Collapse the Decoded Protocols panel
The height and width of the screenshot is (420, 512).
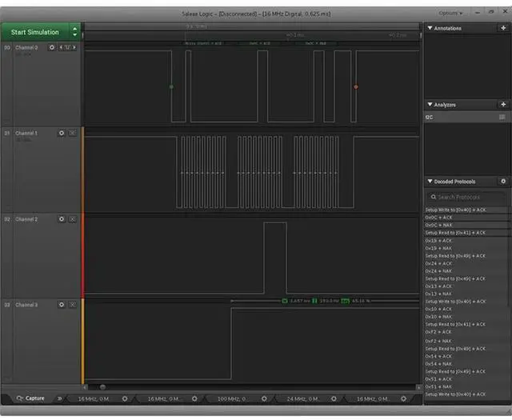tap(430, 182)
